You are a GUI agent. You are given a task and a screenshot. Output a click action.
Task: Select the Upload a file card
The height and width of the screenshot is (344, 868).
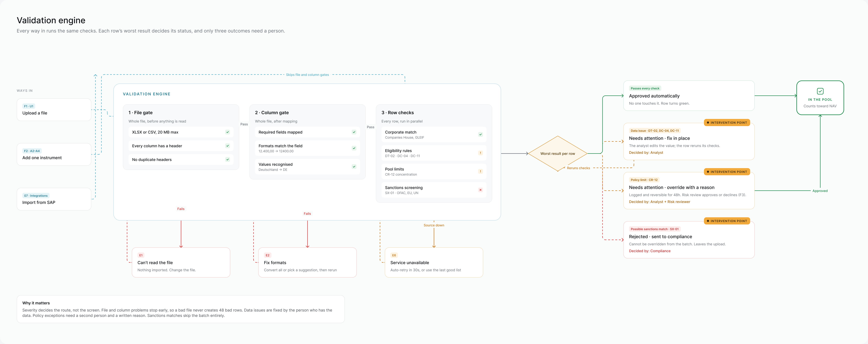tap(54, 110)
